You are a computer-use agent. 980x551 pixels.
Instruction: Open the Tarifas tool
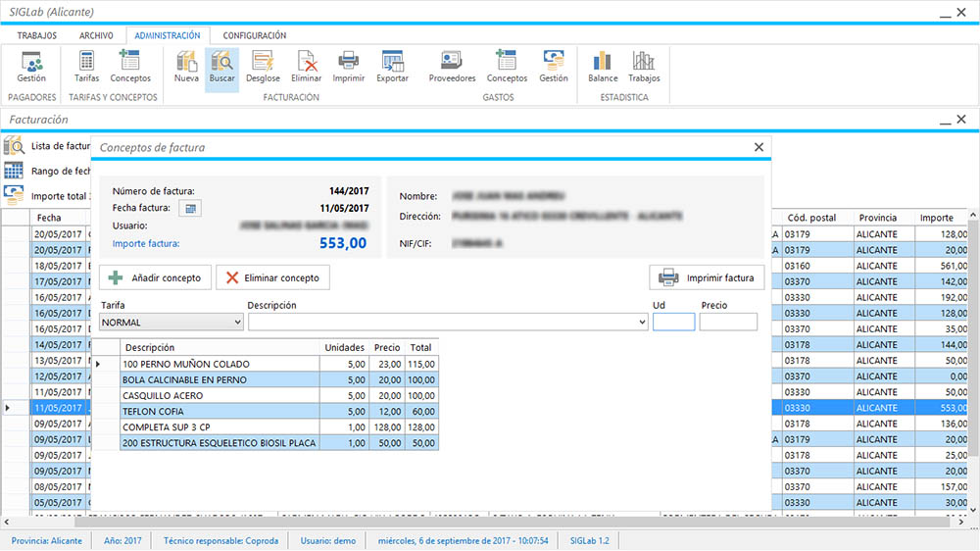[86, 67]
